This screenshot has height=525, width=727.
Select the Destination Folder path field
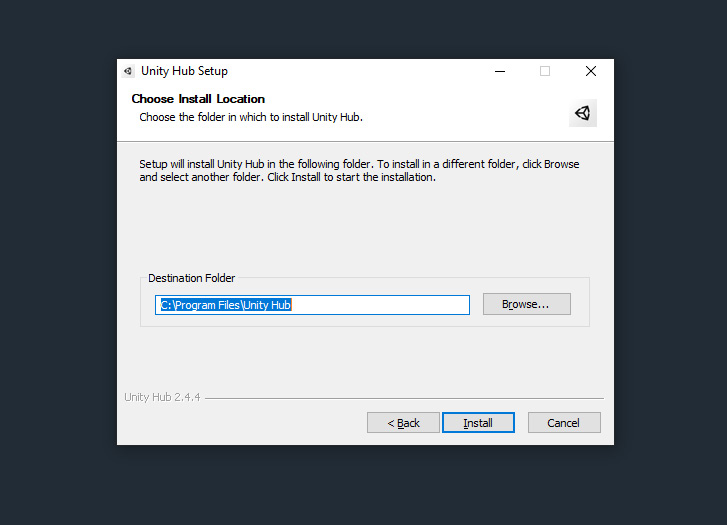pyautogui.click(x=312, y=305)
